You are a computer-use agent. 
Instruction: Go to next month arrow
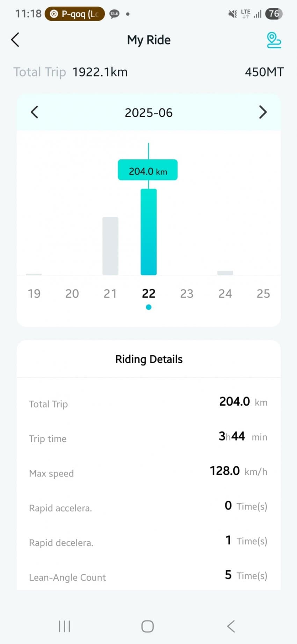pos(263,112)
